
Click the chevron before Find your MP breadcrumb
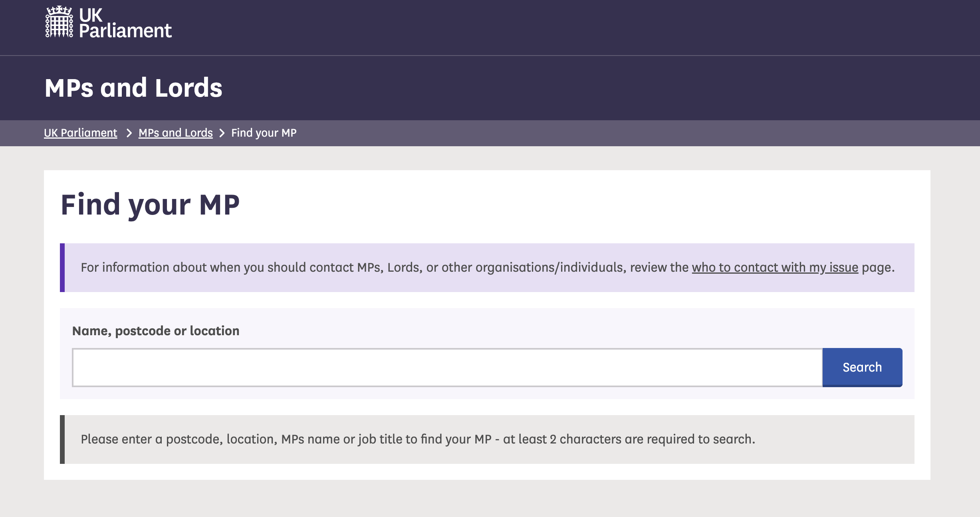(222, 133)
